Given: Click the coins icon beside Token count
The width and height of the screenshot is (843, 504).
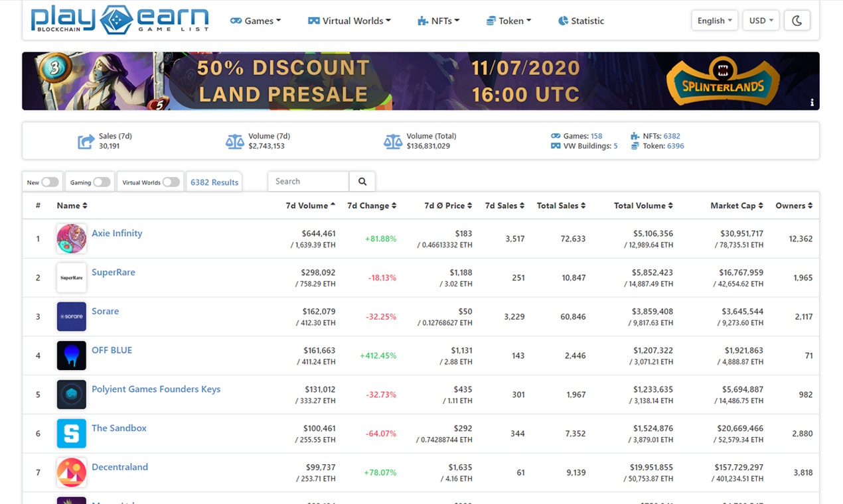Looking at the screenshot, I should [635, 146].
